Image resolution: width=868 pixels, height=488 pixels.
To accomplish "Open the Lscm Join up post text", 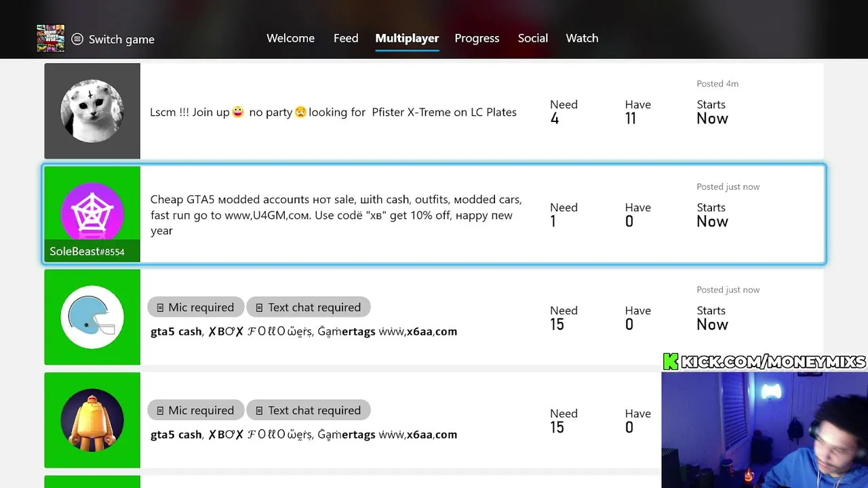I will tap(333, 113).
